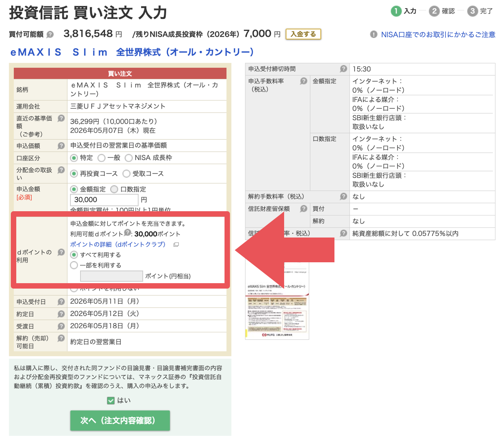View help for 分配金の取扱い
Screen dimensions: 504x441
[x=61, y=170]
